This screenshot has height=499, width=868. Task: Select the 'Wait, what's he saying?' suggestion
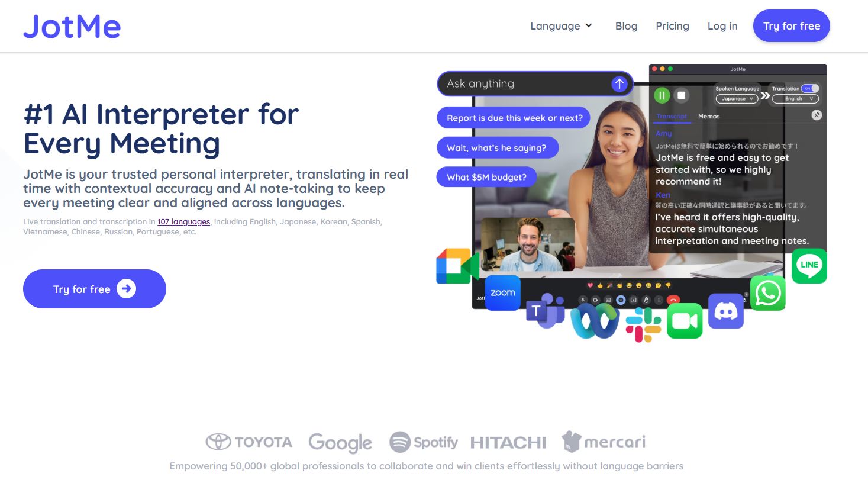497,147
